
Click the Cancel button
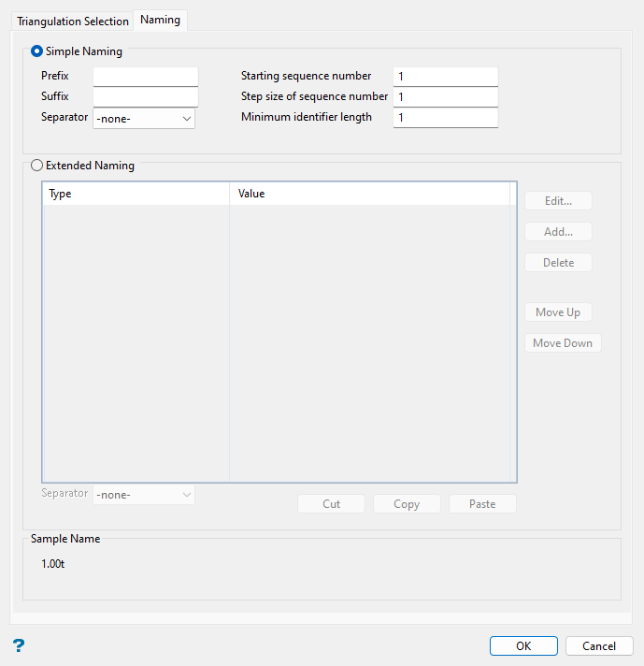tap(599, 646)
